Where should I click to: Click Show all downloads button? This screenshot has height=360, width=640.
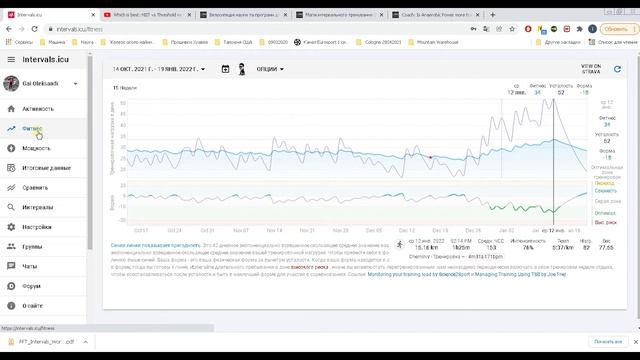(608, 342)
